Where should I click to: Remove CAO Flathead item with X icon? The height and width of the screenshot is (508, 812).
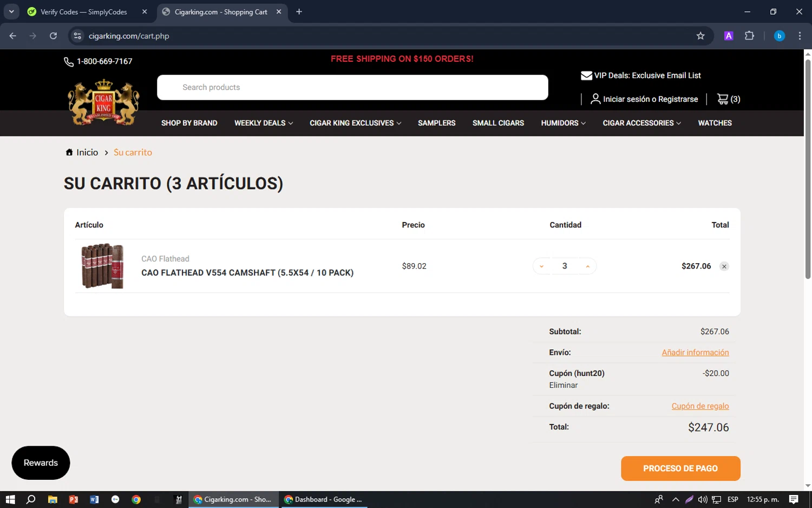[724, 266]
